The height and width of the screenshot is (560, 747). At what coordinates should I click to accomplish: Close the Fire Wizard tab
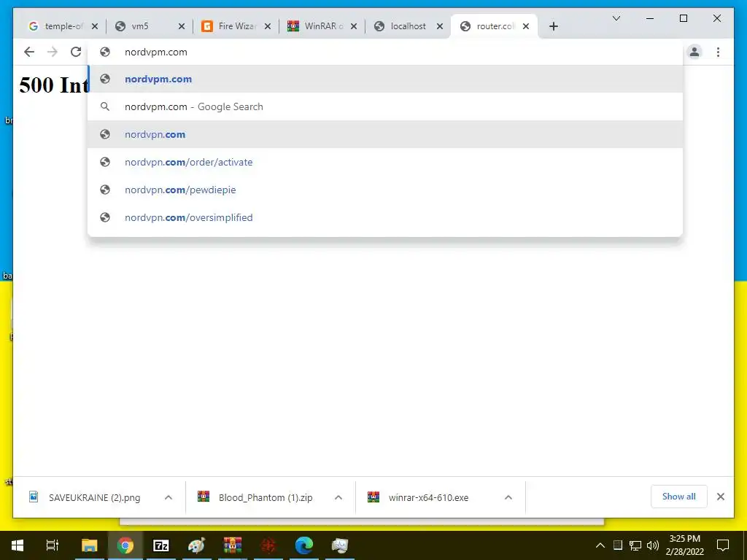tap(268, 26)
